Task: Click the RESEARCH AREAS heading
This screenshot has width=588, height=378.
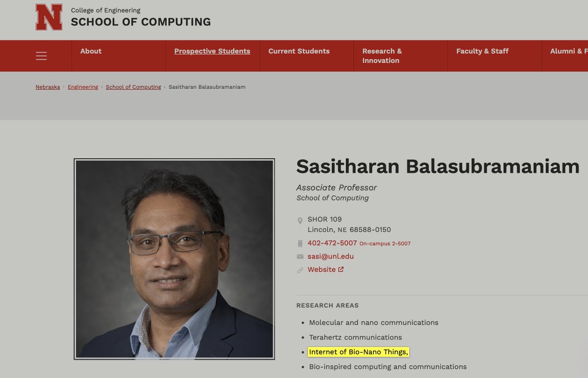Action: 327,305
